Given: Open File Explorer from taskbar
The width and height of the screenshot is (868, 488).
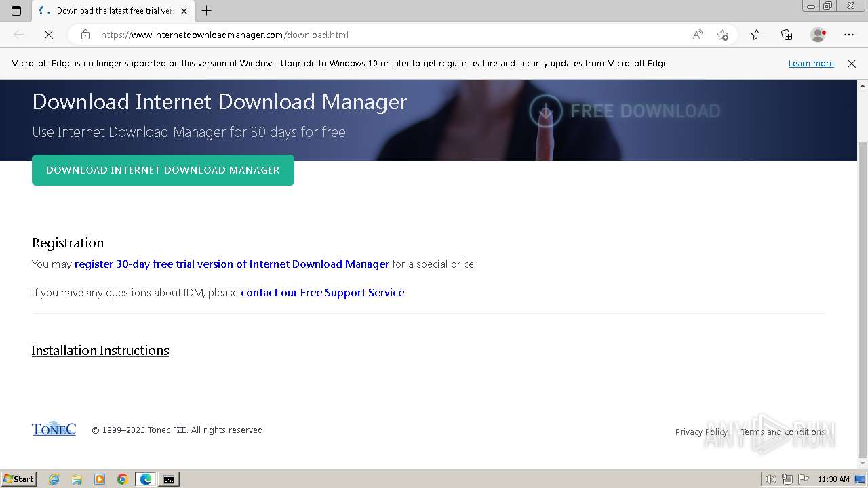Looking at the screenshot, I should [x=77, y=479].
